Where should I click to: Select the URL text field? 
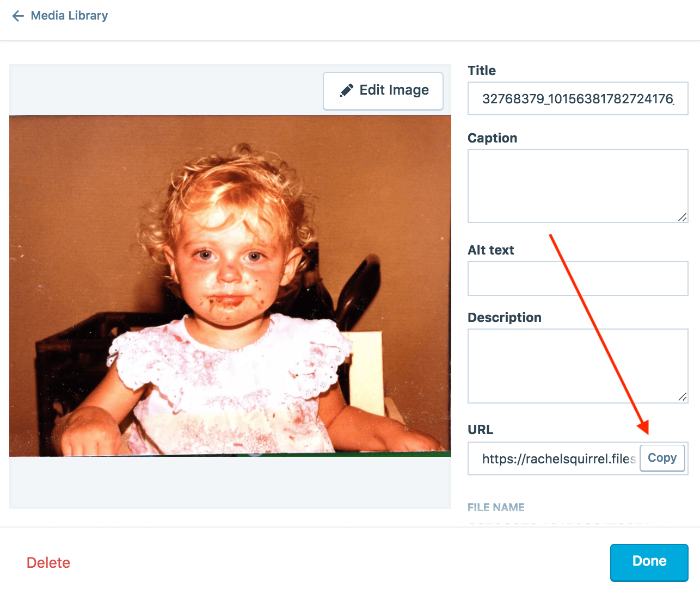click(555, 459)
